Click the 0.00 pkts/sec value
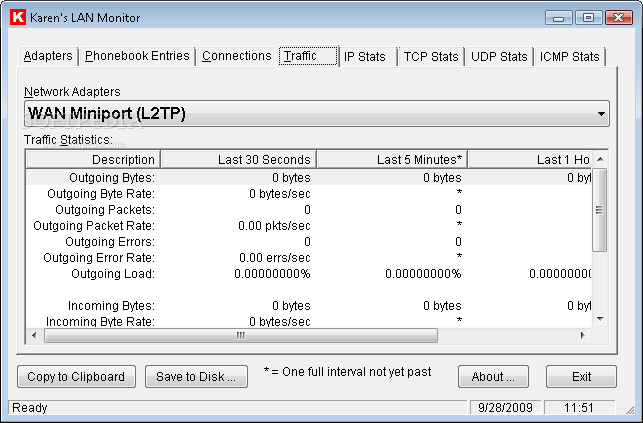Image resolution: width=643 pixels, height=423 pixels. point(274,226)
